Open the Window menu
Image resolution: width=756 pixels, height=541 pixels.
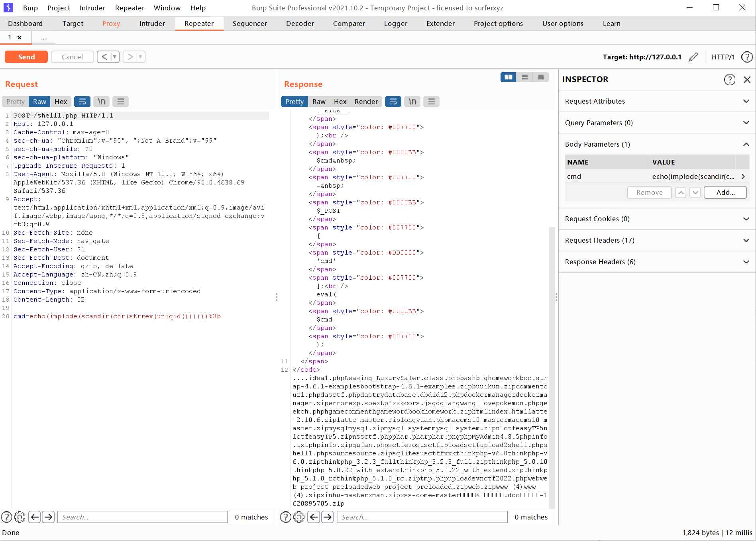point(167,8)
